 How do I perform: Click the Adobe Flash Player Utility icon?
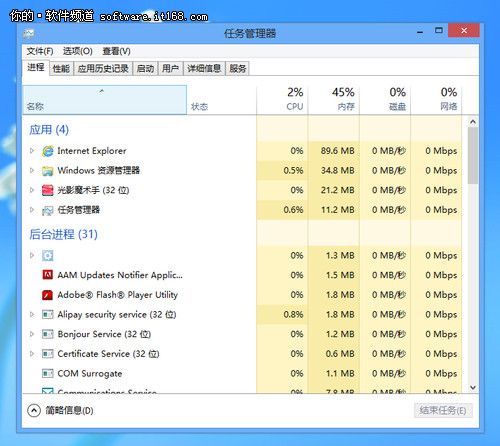point(47,295)
